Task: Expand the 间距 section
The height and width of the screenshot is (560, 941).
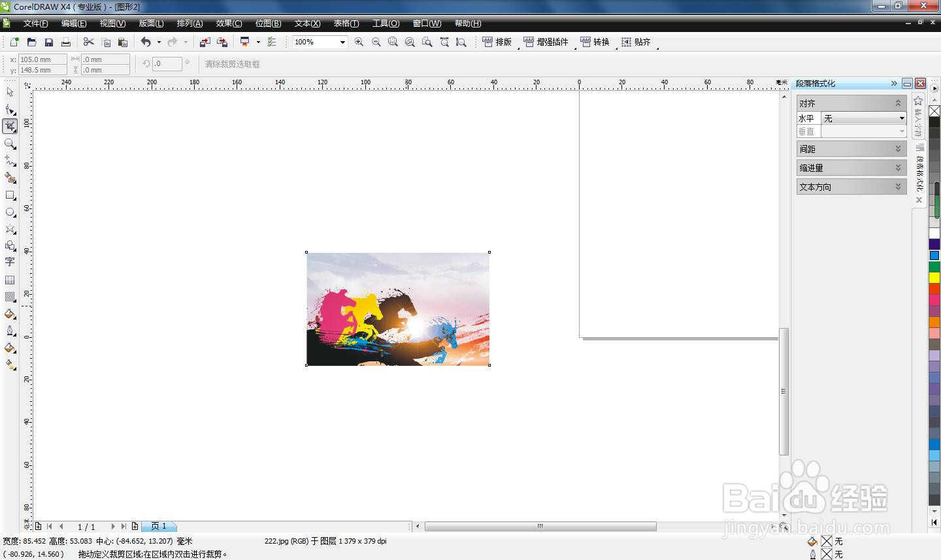Action: pyautogui.click(x=898, y=149)
